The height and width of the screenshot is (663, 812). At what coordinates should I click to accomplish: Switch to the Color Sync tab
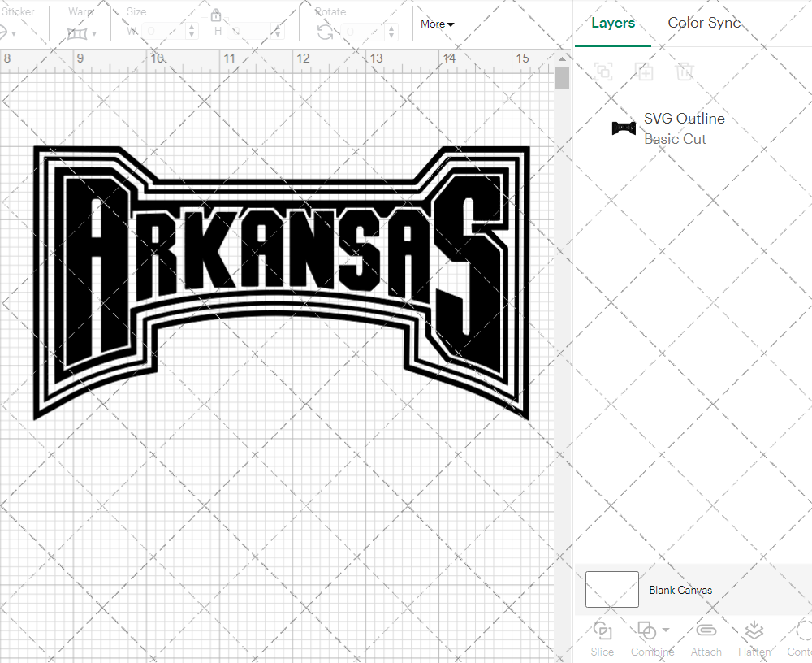click(x=704, y=23)
